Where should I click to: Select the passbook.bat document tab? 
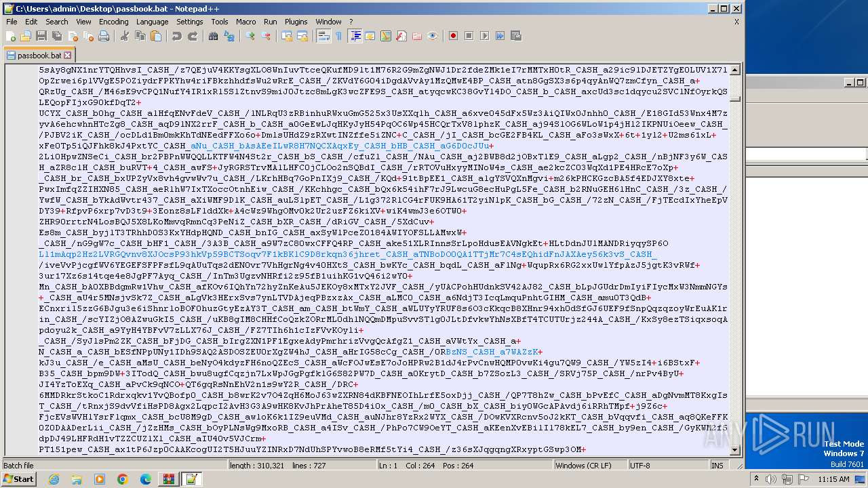[39, 55]
